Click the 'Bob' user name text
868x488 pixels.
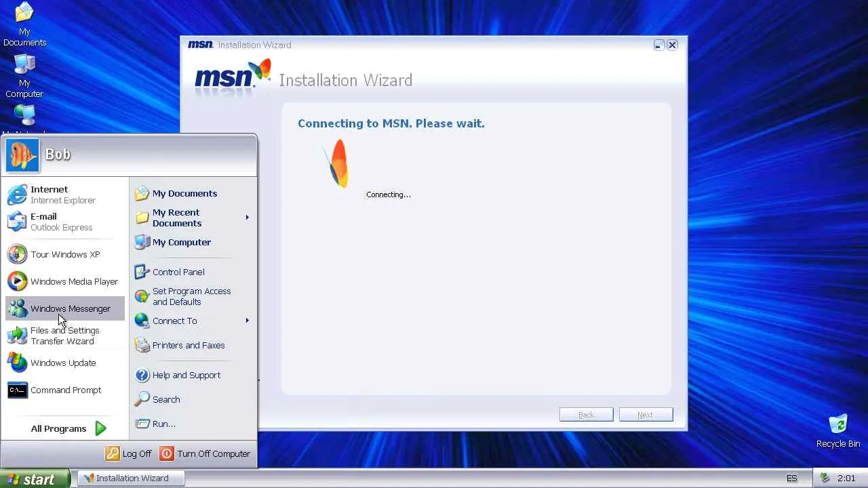point(58,155)
